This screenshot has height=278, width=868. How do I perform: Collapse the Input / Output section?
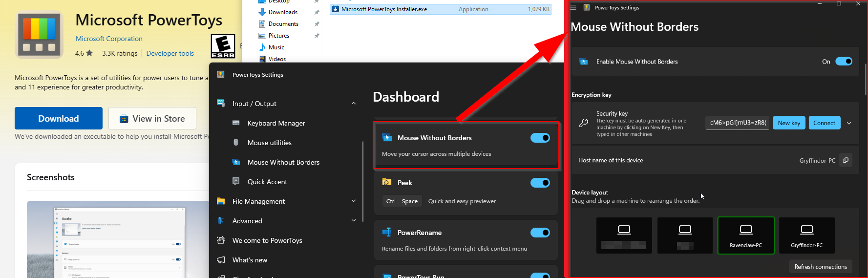coord(354,104)
